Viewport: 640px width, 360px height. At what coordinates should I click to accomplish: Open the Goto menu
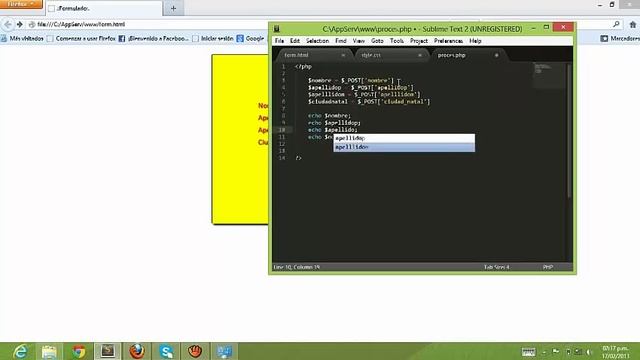(377, 41)
